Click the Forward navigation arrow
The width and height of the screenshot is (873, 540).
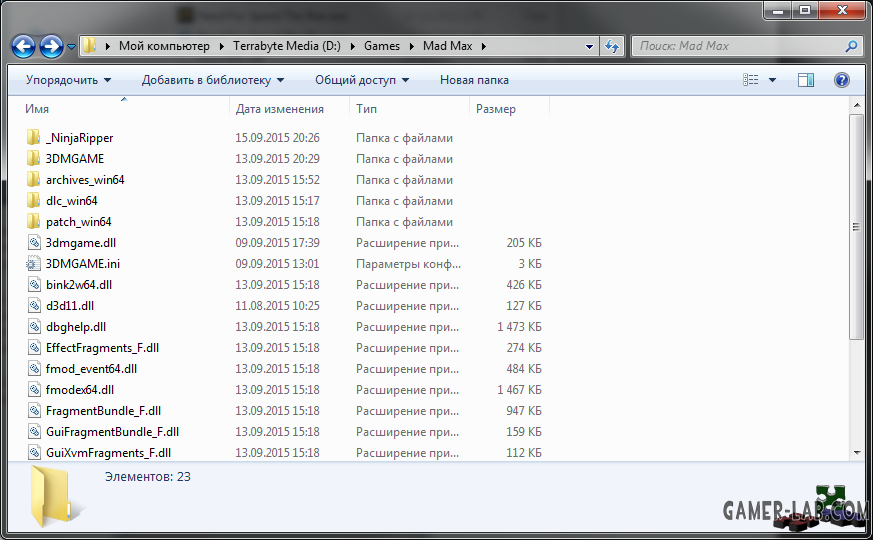coord(51,46)
